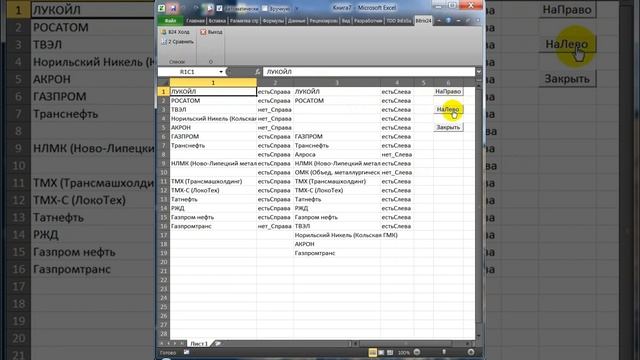640x360 pixels.
Task: Click the НаПраво button in the Excel sheet
Action: pos(448,91)
